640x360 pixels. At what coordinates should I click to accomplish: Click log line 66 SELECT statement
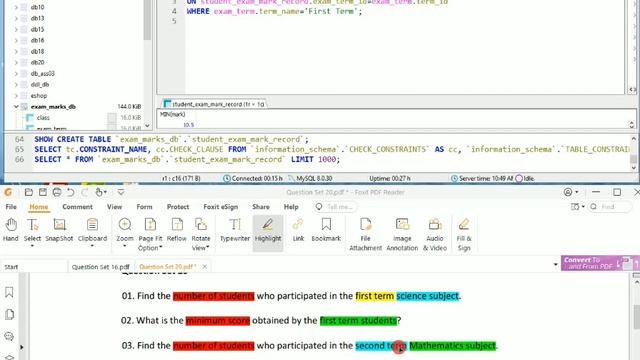click(x=187, y=160)
